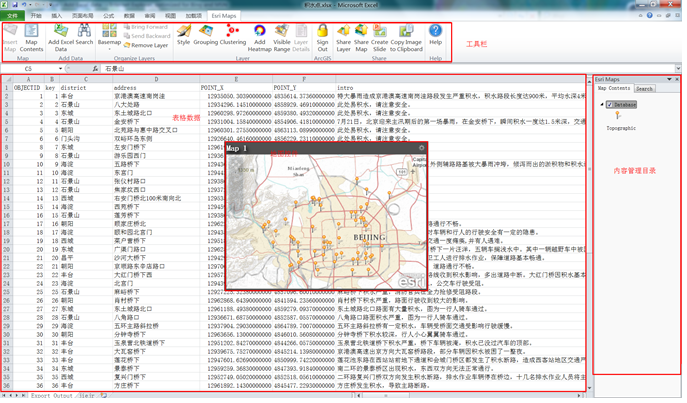This screenshot has width=687, height=403.
Task: Click the Add Heatmap icon
Action: [259, 38]
